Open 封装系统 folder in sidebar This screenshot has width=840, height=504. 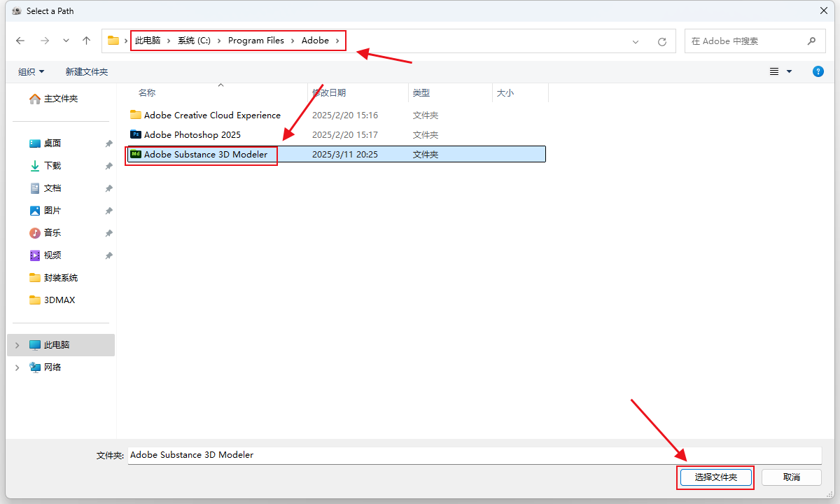coord(61,277)
